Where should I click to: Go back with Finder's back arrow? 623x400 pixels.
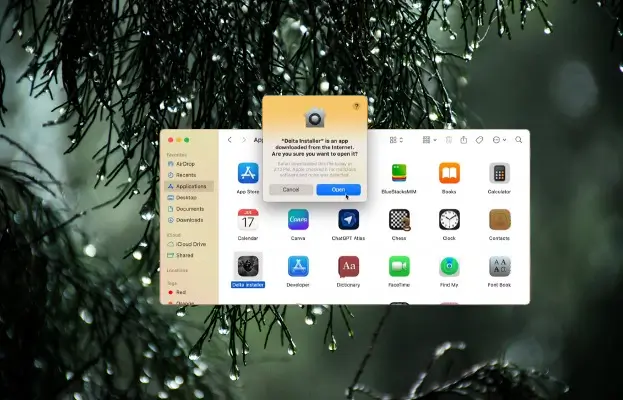tap(230, 140)
